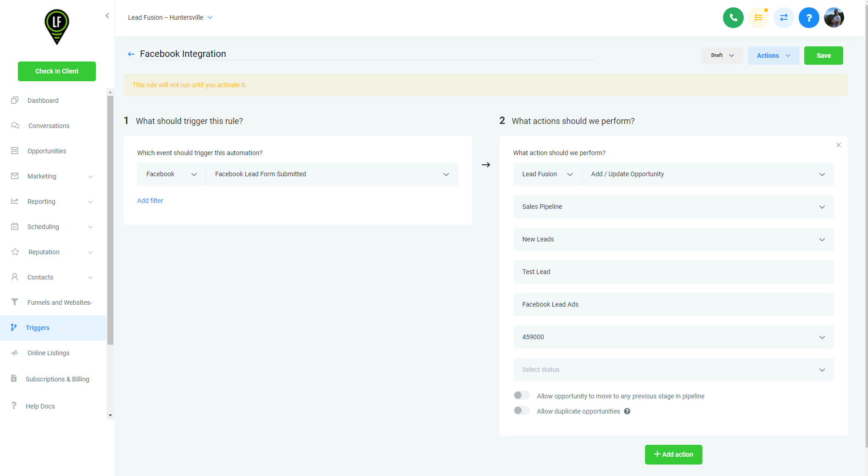Image resolution: width=868 pixels, height=476 pixels.
Task: Click the sidebar scrollbar down arrow
Action: (x=110, y=415)
